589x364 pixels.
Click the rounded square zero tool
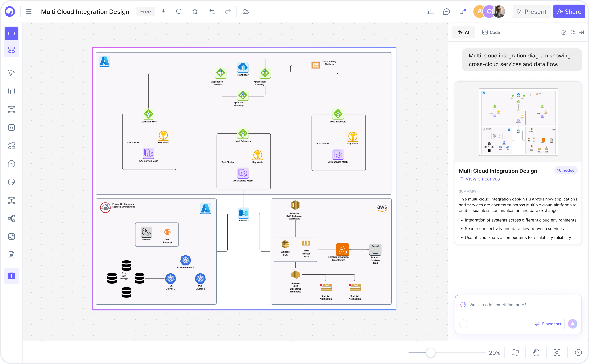pyautogui.click(x=11, y=127)
